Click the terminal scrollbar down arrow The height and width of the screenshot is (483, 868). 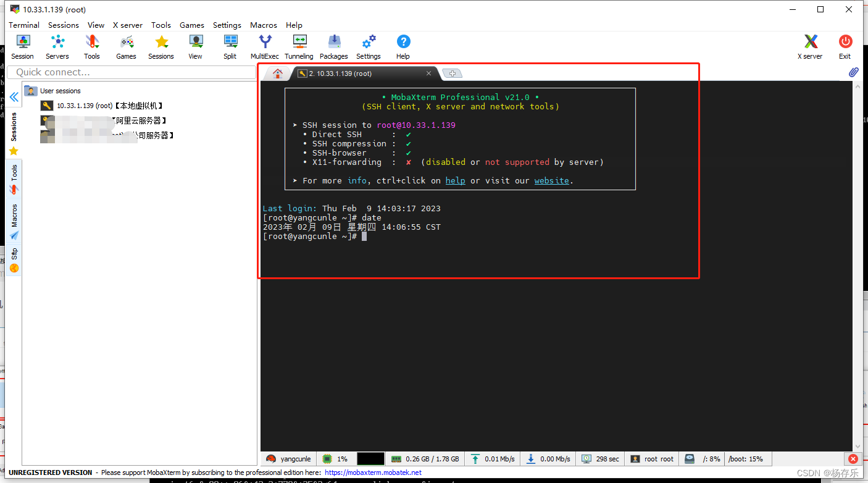coord(858,446)
